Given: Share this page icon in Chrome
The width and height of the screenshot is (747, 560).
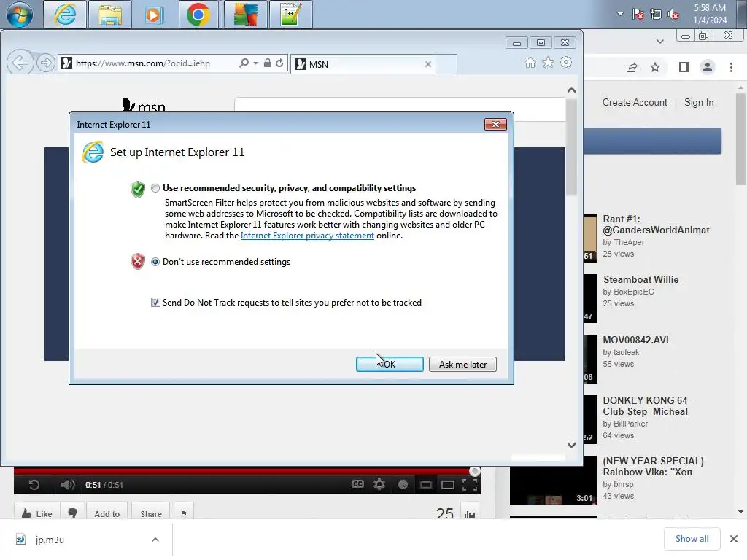Looking at the screenshot, I should [x=632, y=68].
